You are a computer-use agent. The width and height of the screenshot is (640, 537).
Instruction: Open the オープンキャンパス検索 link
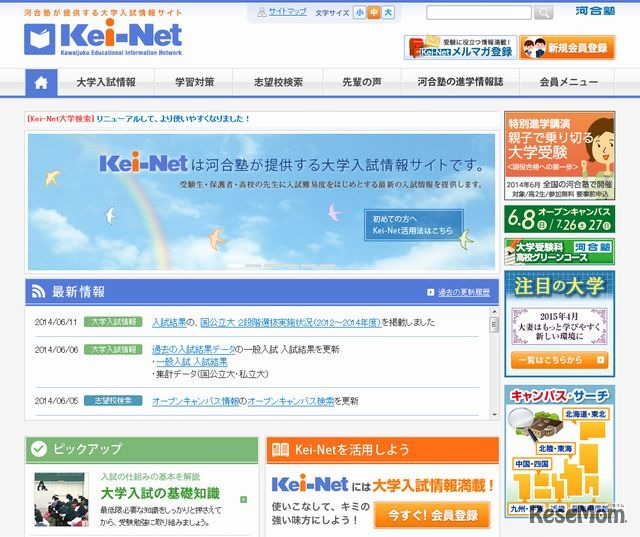click(x=291, y=401)
